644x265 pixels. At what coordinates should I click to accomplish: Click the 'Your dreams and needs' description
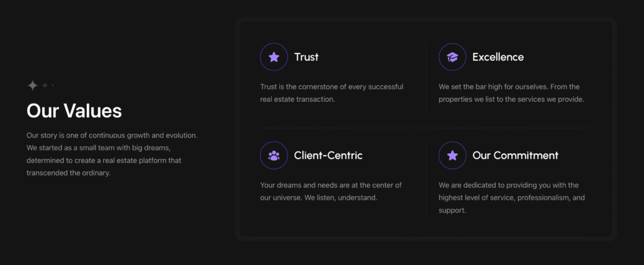point(331,192)
